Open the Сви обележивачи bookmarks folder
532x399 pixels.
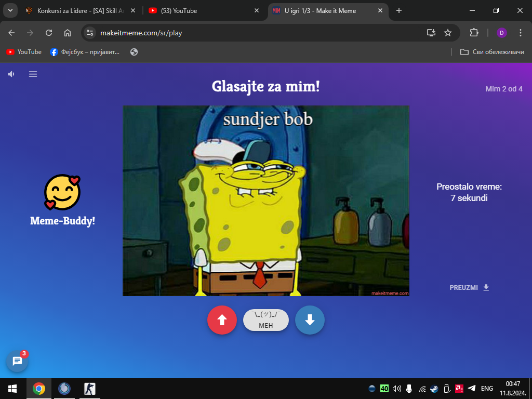click(492, 52)
